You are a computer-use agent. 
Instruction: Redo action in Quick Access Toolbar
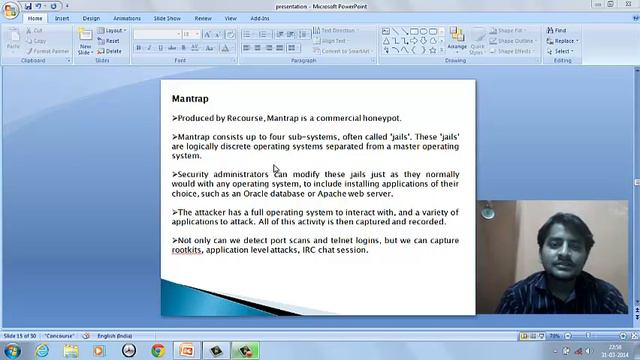pyautogui.click(x=53, y=6)
